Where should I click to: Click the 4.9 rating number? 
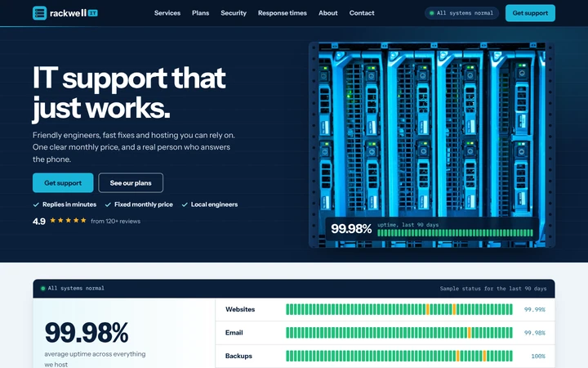39,221
